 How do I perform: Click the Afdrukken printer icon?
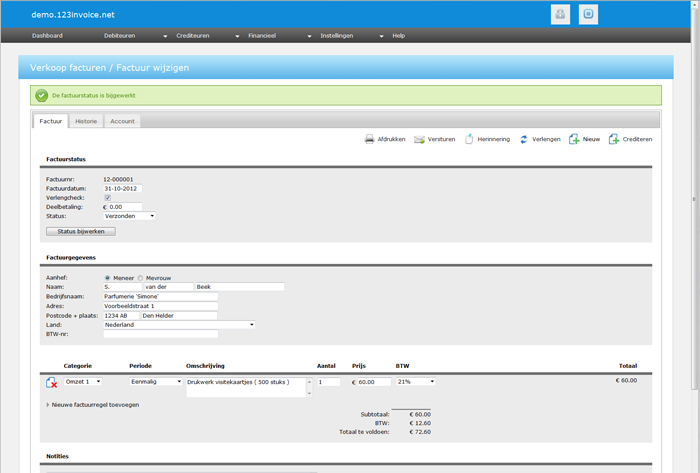coord(369,139)
